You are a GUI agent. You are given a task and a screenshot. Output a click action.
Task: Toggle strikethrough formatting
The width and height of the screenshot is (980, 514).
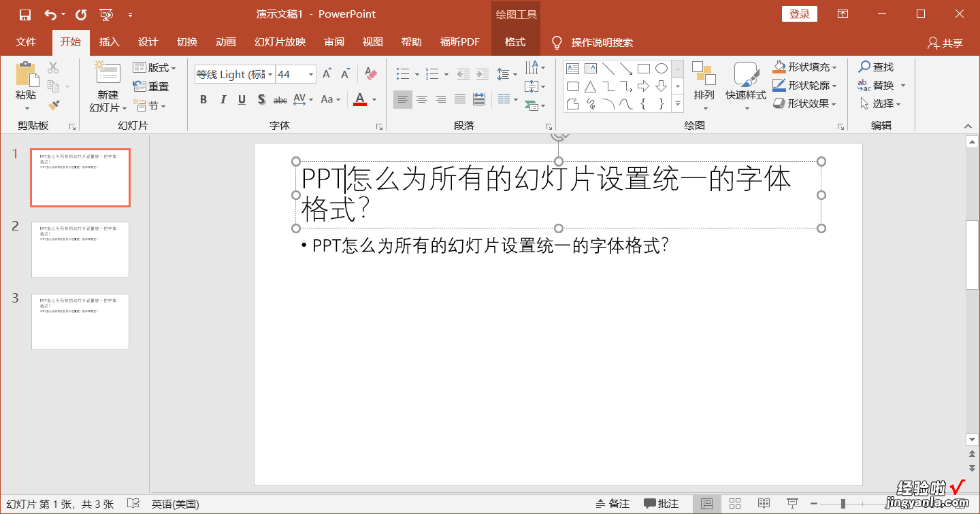[280, 100]
